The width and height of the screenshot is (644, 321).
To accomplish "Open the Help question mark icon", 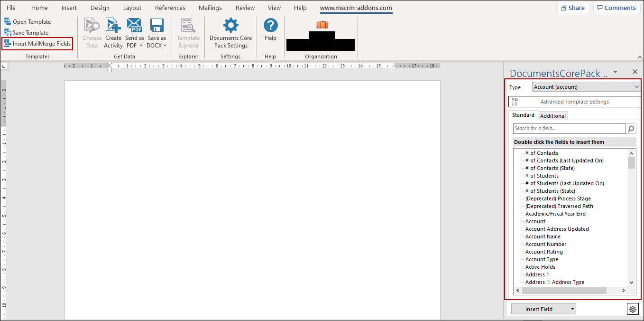I will click(270, 26).
